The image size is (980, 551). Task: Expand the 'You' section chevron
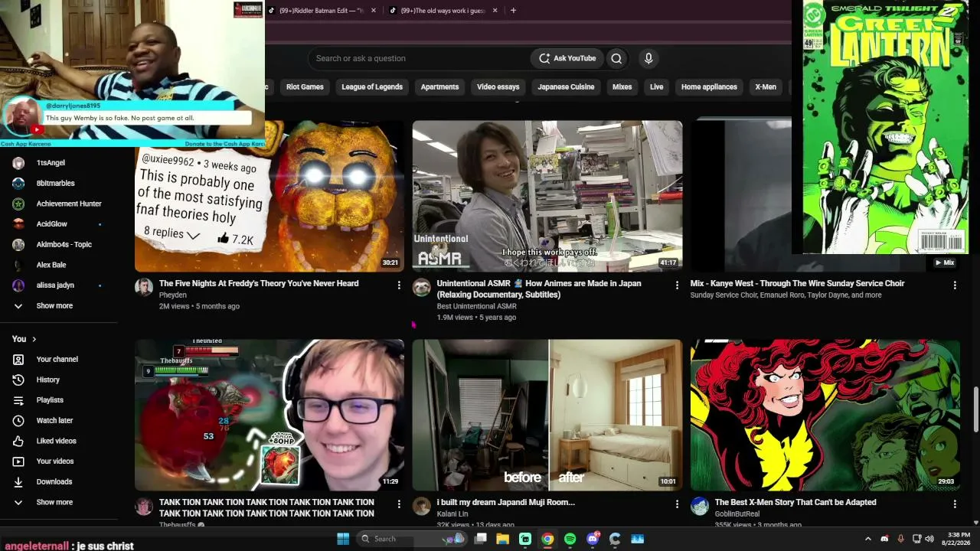pyautogui.click(x=34, y=339)
